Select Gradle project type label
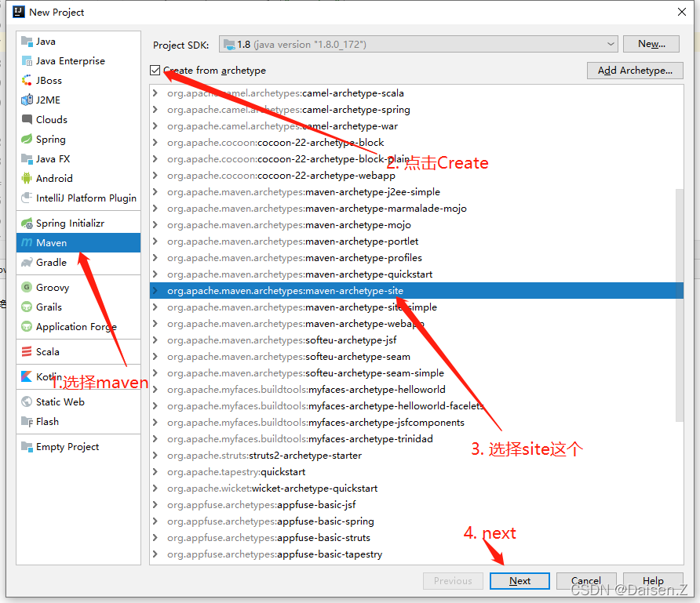The width and height of the screenshot is (700, 603). [x=51, y=262]
